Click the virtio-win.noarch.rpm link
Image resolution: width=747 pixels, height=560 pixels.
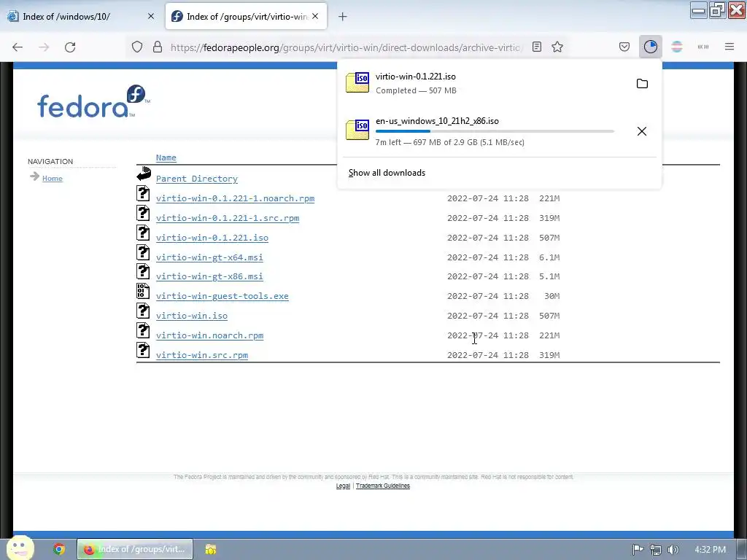pos(209,335)
